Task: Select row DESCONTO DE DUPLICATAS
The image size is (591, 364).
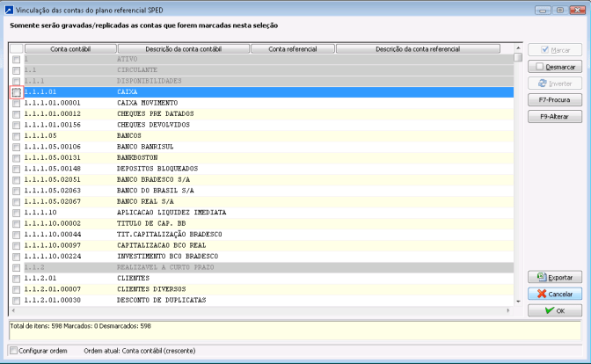Action: click(269, 300)
